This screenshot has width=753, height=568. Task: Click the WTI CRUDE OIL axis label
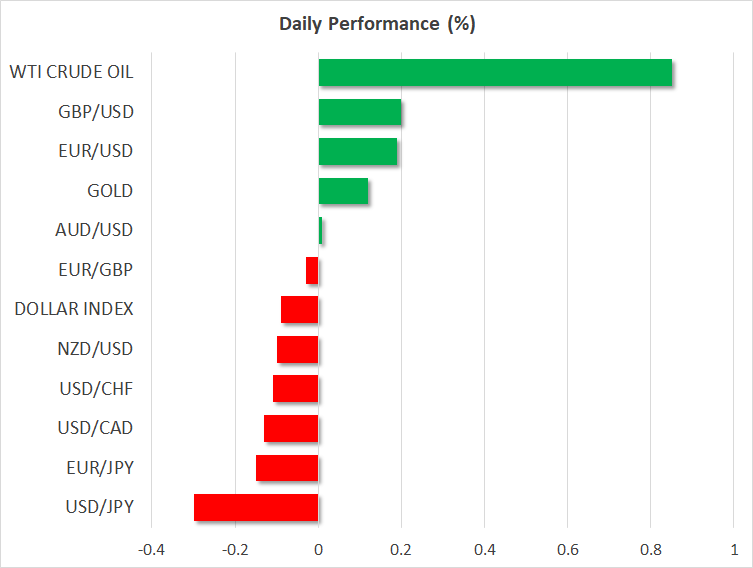pyautogui.click(x=71, y=72)
